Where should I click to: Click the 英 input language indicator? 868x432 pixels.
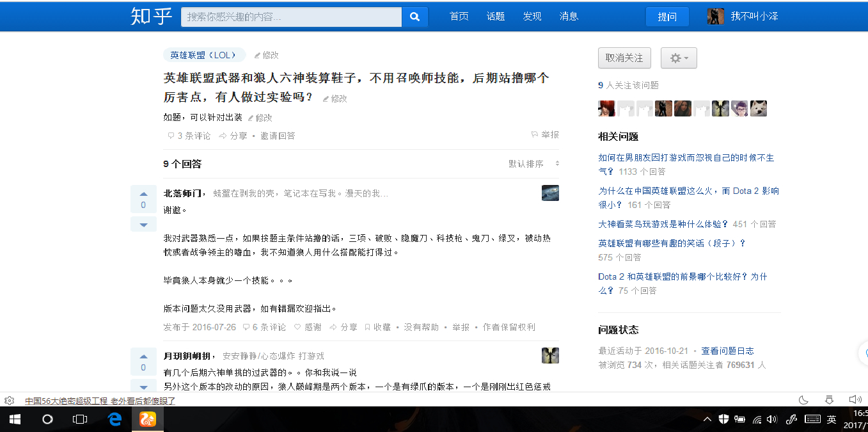[x=832, y=419]
